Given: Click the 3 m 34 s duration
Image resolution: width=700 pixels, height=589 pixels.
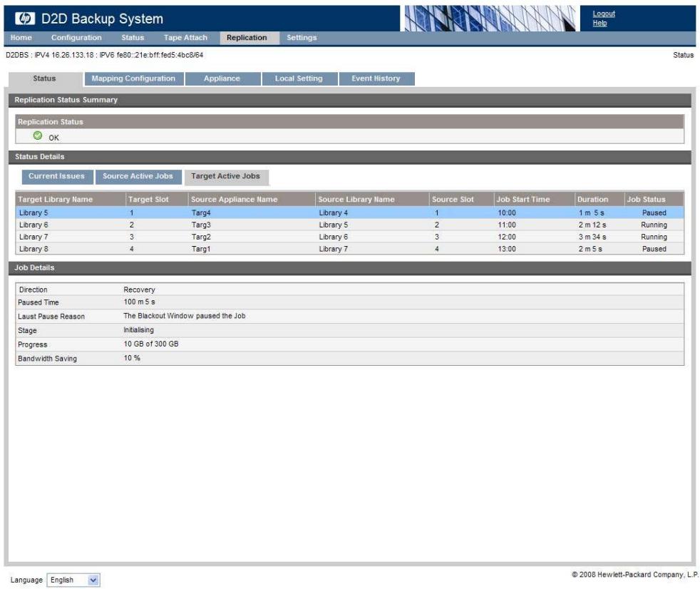Looking at the screenshot, I should (592, 237).
